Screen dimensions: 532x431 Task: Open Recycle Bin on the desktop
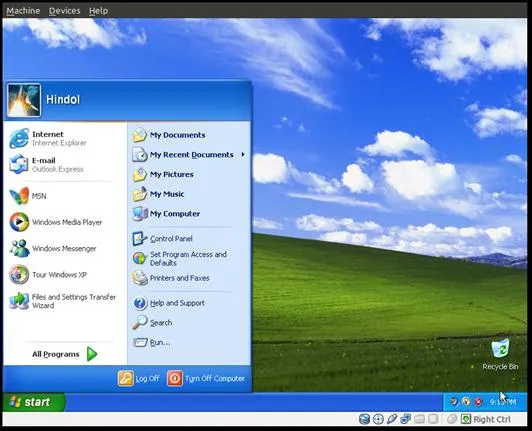tap(500, 355)
